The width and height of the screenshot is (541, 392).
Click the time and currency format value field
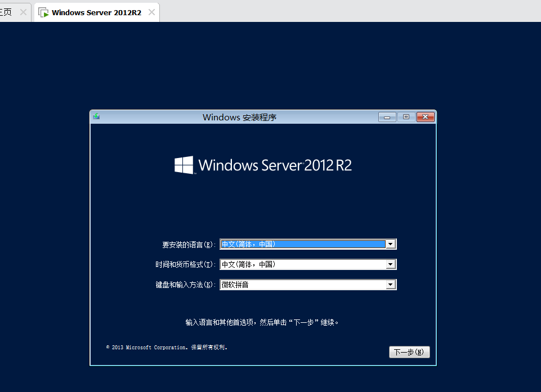(302, 264)
